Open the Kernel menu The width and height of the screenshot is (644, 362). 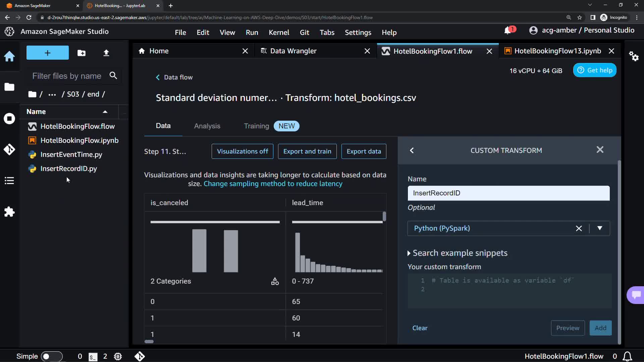click(x=278, y=33)
